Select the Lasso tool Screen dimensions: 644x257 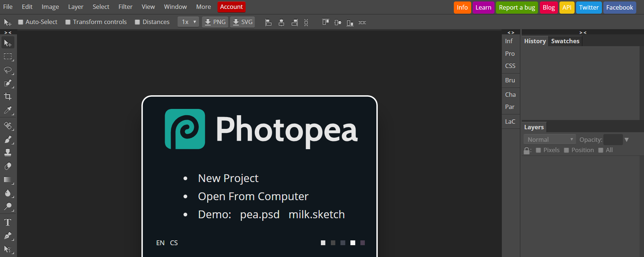pyautogui.click(x=8, y=70)
